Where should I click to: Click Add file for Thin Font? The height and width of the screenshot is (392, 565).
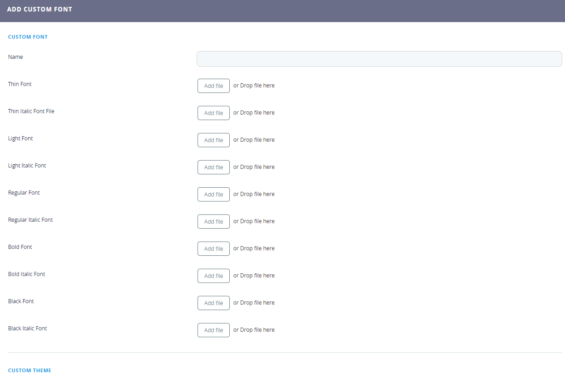(213, 86)
